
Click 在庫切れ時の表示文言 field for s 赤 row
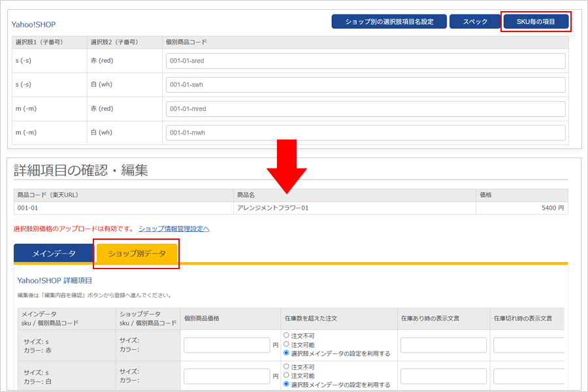[x=529, y=345]
